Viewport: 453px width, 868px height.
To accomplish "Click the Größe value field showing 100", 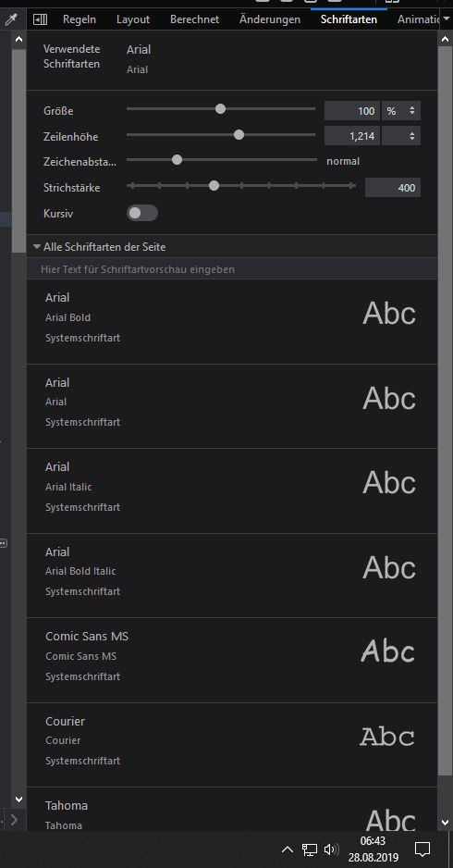I will coord(352,111).
